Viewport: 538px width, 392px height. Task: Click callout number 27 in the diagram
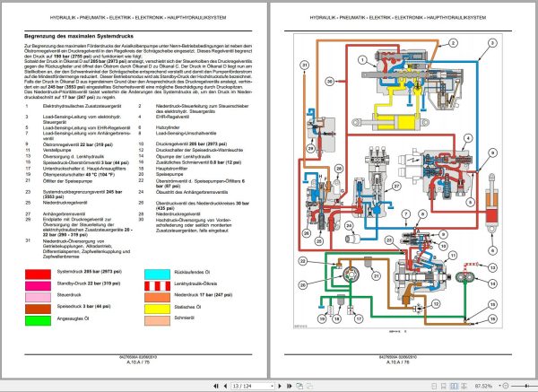(x=396, y=186)
